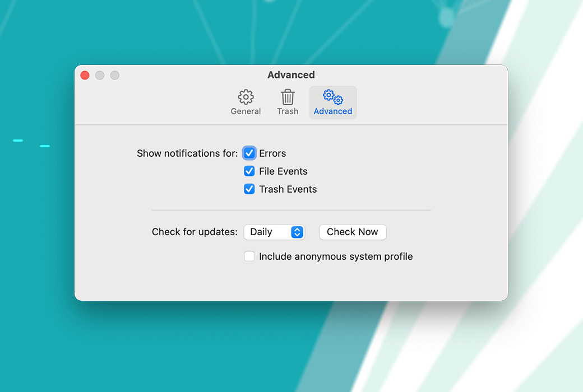Switch to the Trash tab label
The width and height of the screenshot is (583, 392).
(x=288, y=111)
